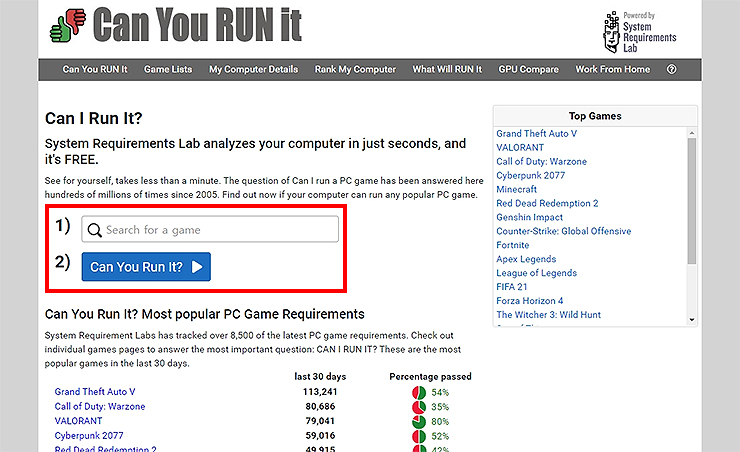Open What Will RUN It page
This screenshot has width=740, height=452.
447,69
